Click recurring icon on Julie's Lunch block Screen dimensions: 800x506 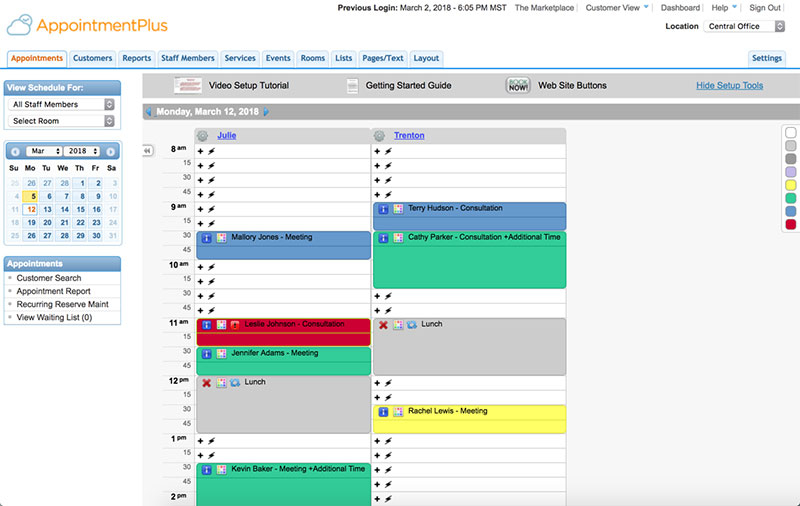235,383
